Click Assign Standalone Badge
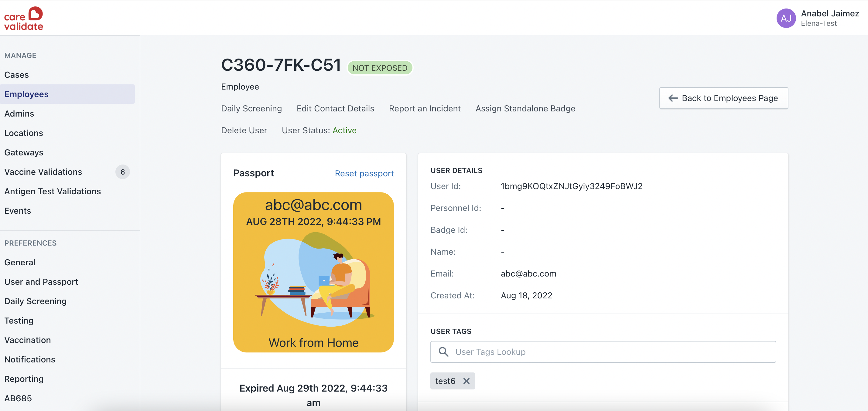 pos(525,108)
